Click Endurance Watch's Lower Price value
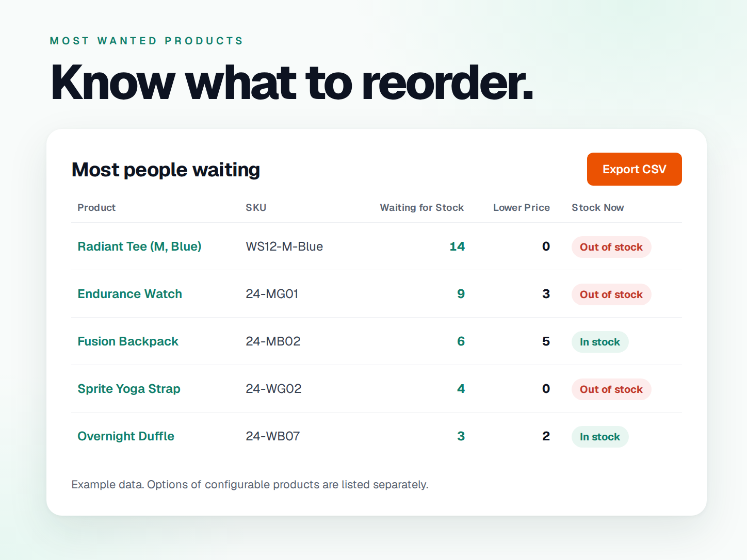747x560 pixels. tap(546, 294)
